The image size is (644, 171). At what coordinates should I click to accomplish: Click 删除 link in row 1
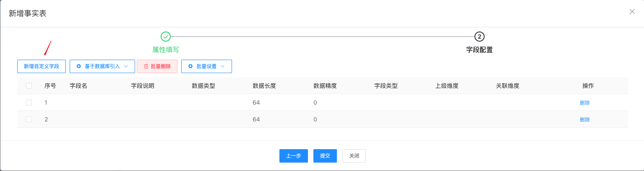click(585, 103)
